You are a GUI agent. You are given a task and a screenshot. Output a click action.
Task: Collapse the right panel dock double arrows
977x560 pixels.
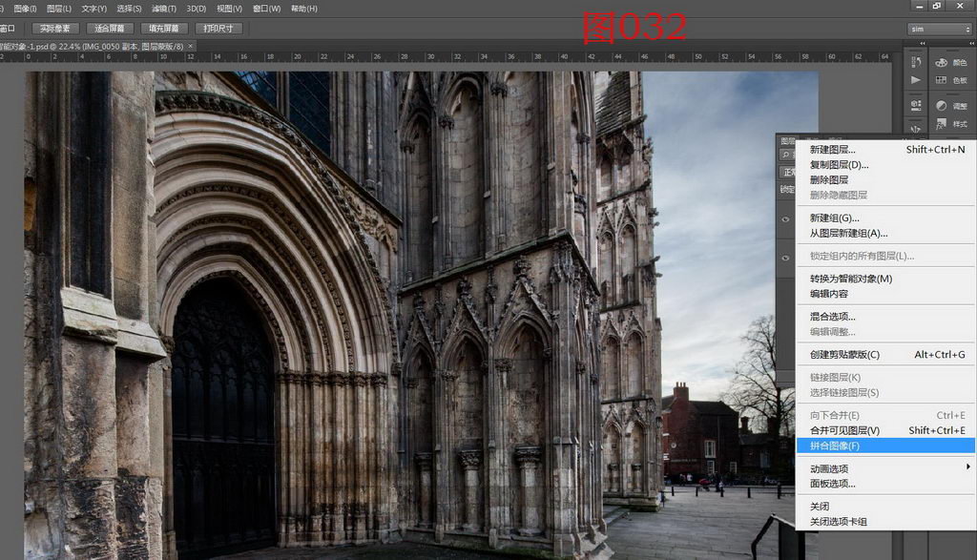point(970,44)
